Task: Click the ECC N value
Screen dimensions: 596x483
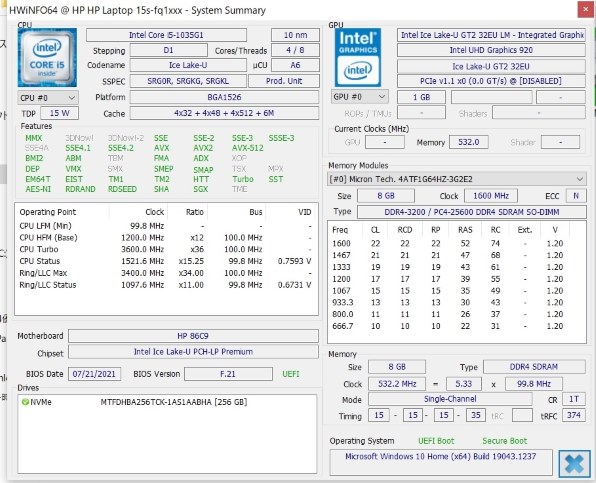Action: (576, 196)
